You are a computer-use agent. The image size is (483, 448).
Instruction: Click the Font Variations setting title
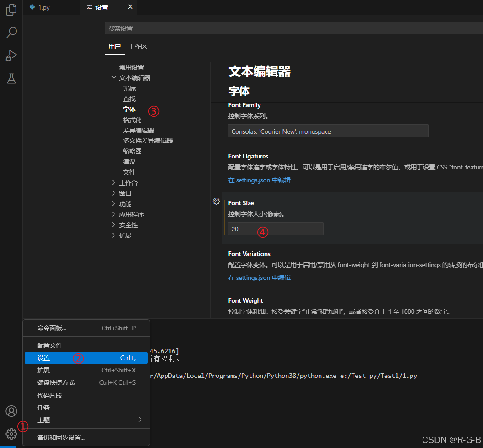click(x=249, y=254)
